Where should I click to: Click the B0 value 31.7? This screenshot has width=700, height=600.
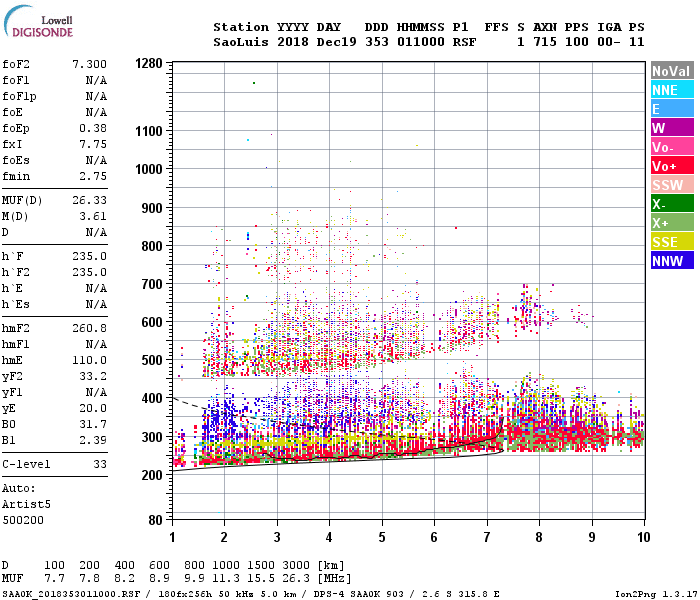point(93,424)
